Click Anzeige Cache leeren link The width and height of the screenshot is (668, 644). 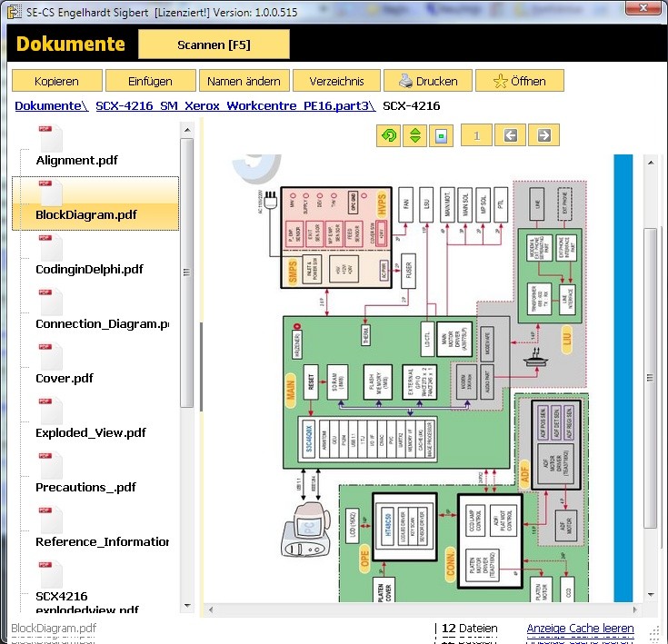pos(580,628)
